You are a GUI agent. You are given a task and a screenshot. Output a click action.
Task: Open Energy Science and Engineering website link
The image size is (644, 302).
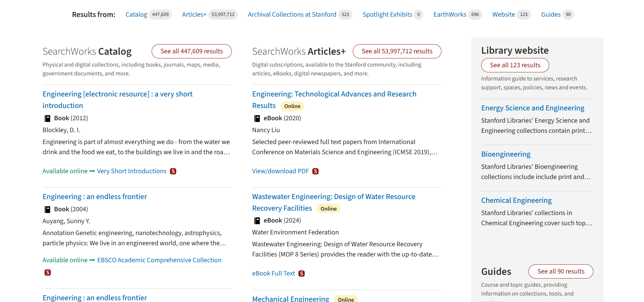click(533, 108)
